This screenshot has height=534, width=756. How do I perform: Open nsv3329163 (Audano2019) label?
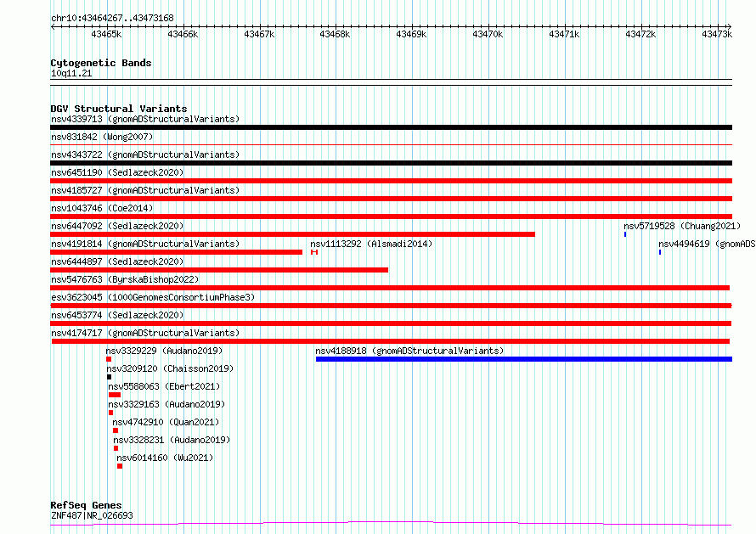[x=166, y=404]
